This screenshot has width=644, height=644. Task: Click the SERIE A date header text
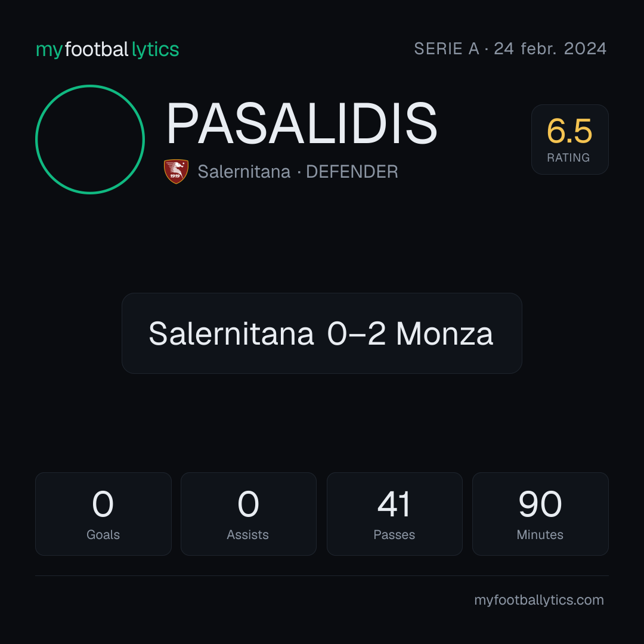point(510,48)
